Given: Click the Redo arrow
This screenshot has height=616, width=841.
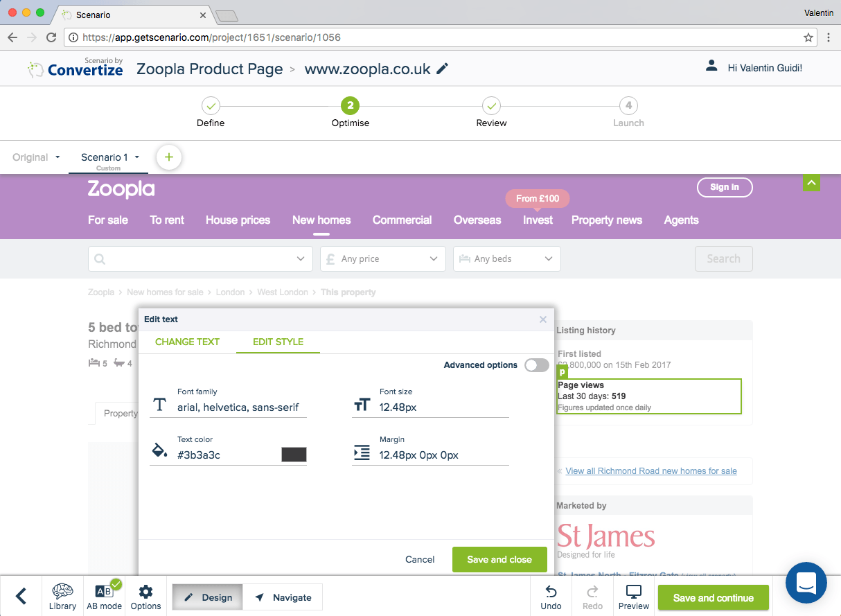Looking at the screenshot, I should [592, 597].
